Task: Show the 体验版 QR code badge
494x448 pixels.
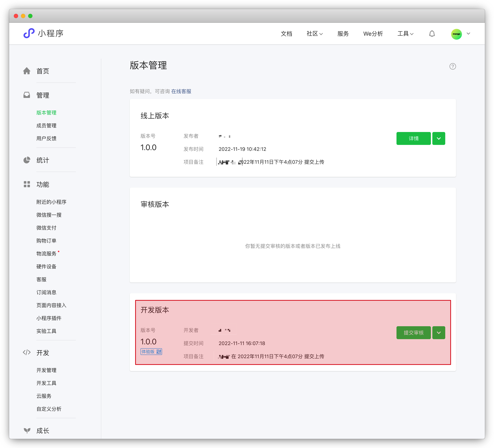Action: click(x=151, y=351)
